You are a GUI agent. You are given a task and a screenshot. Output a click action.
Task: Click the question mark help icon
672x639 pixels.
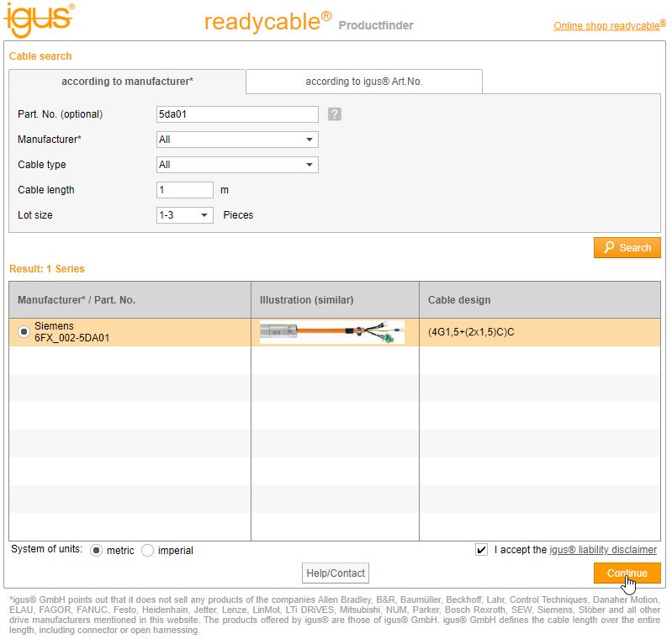point(334,114)
